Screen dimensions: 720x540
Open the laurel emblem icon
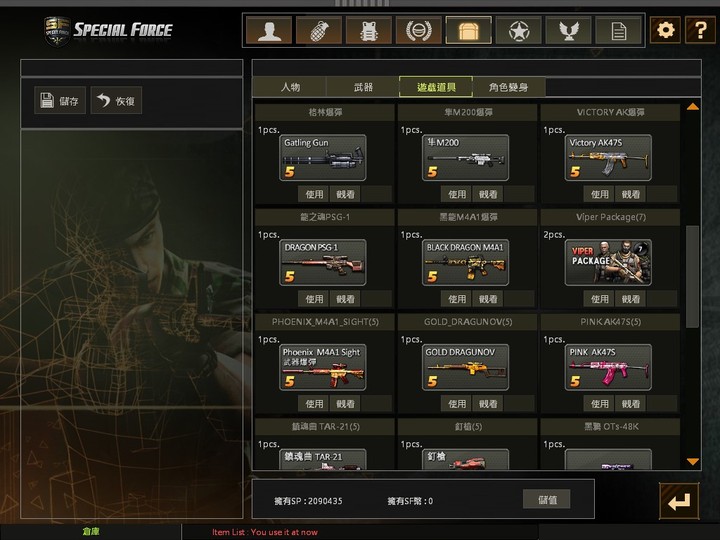pos(419,30)
